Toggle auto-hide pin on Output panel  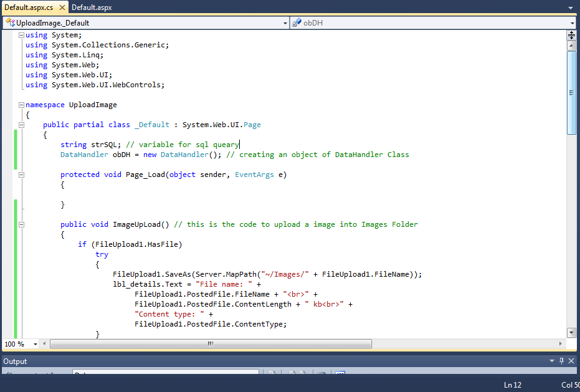tap(561, 361)
